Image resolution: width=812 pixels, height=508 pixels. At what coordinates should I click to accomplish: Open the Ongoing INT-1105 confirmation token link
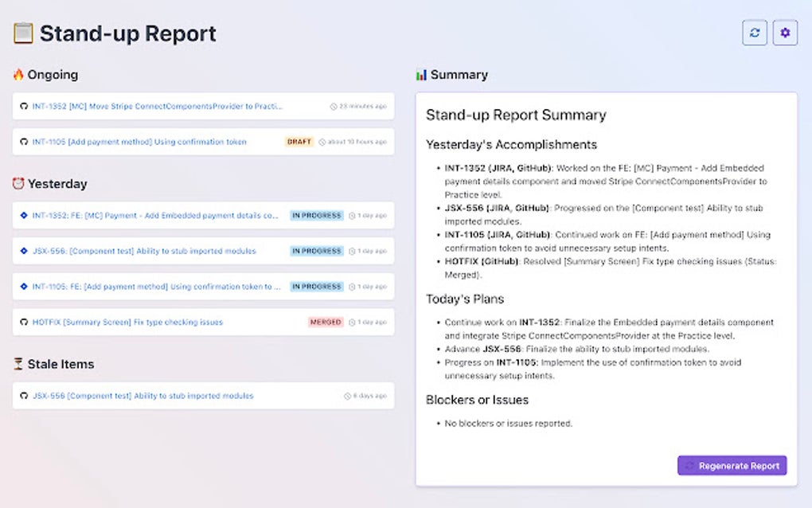pos(139,142)
